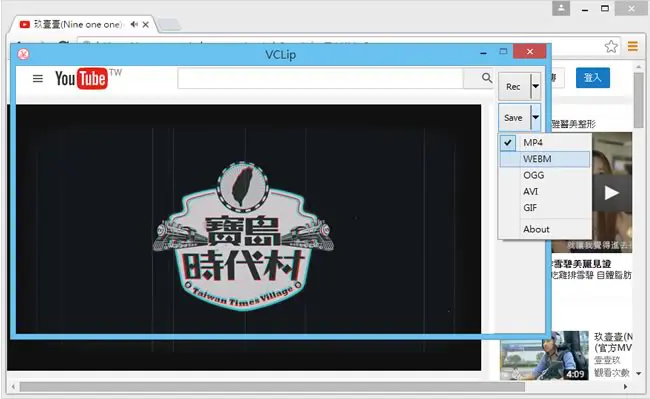Mute tab using the speaker icon

point(133,24)
